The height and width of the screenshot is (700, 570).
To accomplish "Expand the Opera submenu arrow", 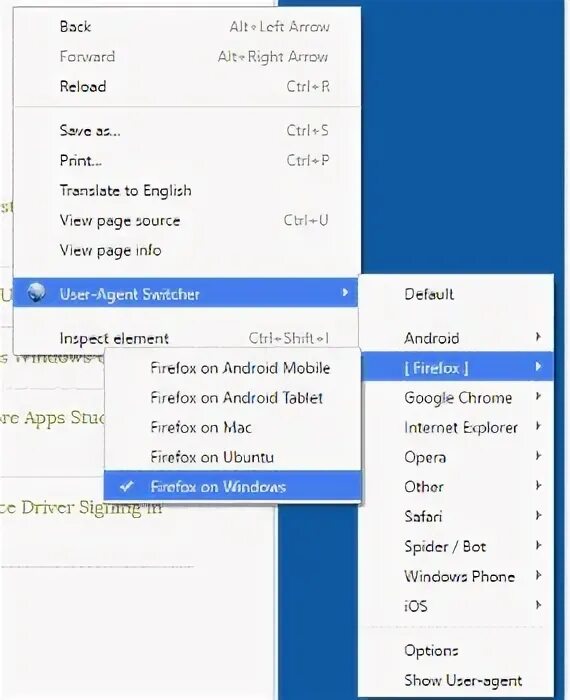I will click(538, 456).
